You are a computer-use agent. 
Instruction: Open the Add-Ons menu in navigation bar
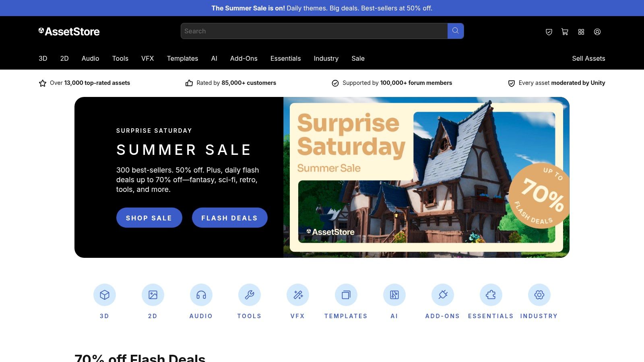pos(244,58)
